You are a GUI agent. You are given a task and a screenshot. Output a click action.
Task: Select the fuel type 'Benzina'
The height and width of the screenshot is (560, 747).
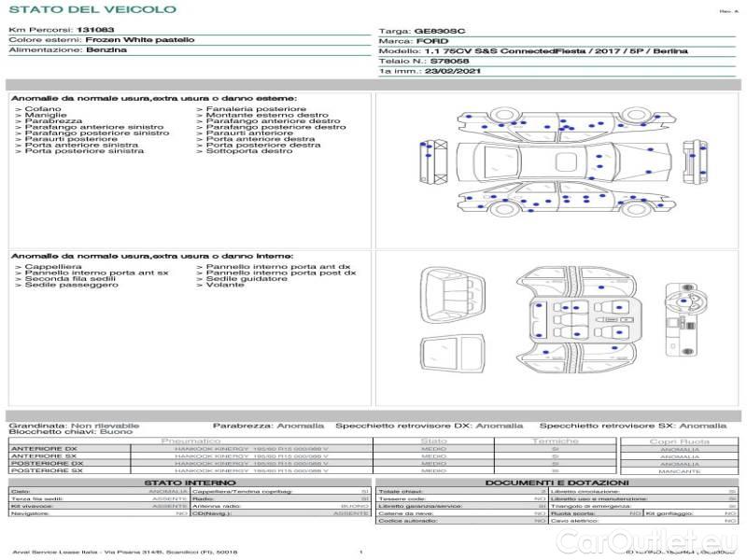tap(106, 50)
